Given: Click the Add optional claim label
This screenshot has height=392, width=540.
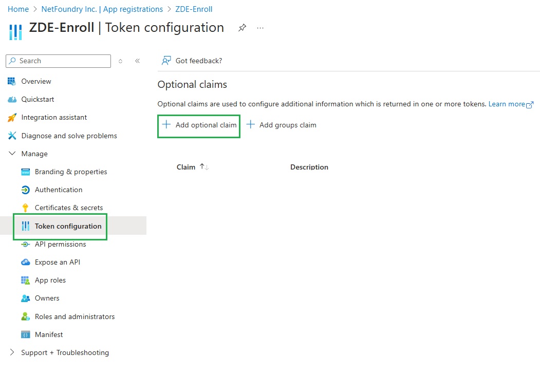Looking at the screenshot, I should 206,125.
